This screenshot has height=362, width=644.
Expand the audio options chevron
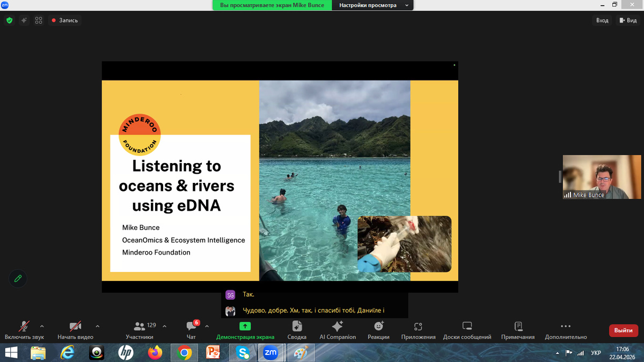point(42,326)
